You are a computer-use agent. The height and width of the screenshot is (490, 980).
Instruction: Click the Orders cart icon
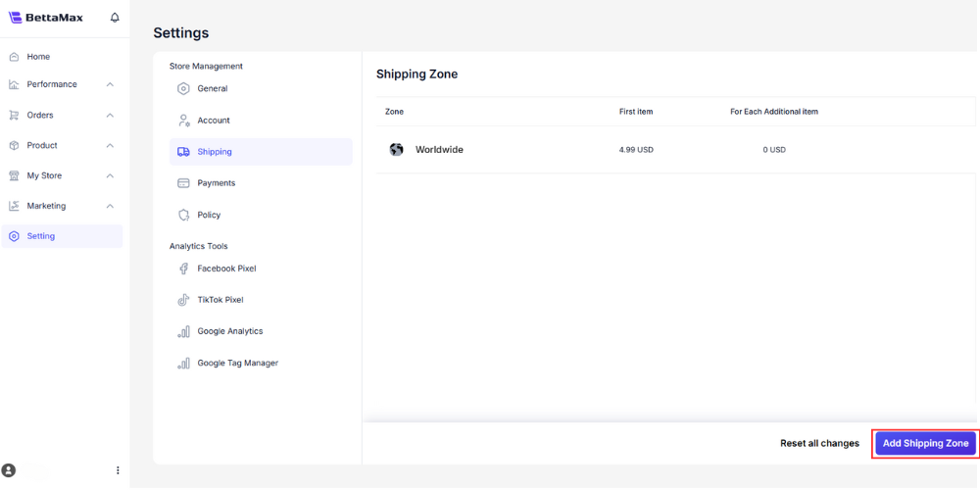14,115
